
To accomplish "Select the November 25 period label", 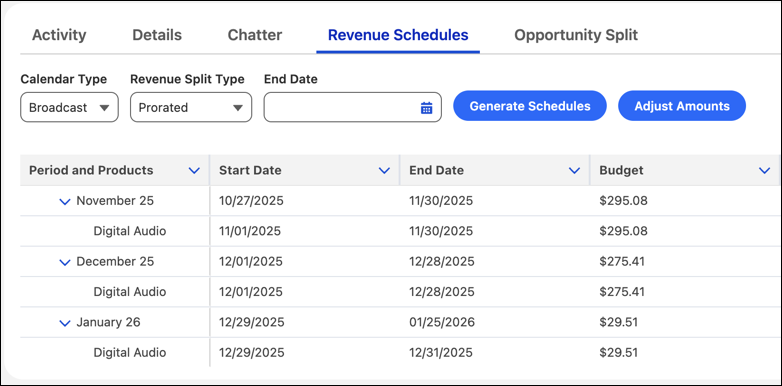I will click(x=115, y=201).
